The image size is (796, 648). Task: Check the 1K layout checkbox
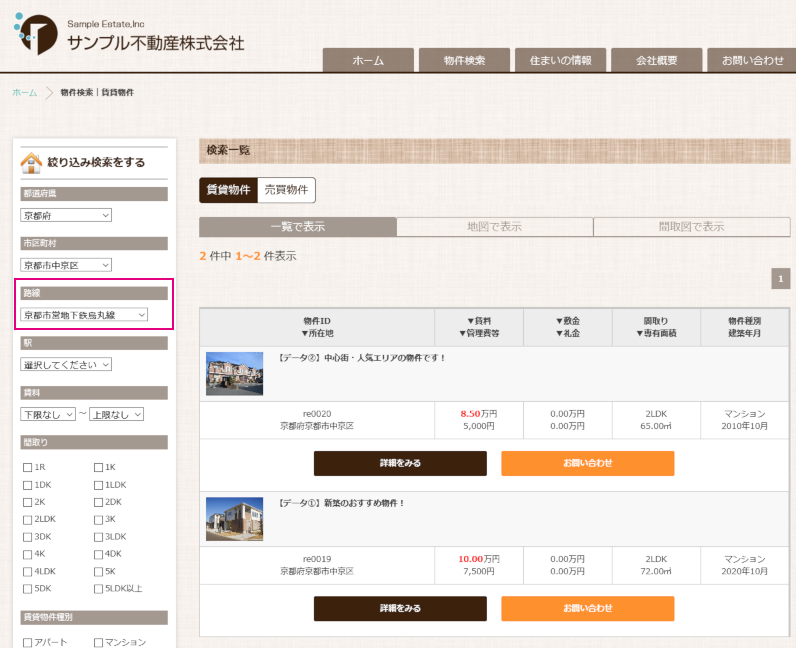tap(98, 467)
